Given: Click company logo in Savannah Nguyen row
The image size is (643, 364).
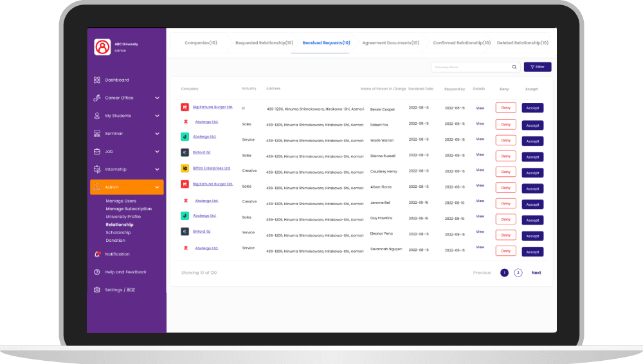Looking at the screenshot, I should coord(186,248).
